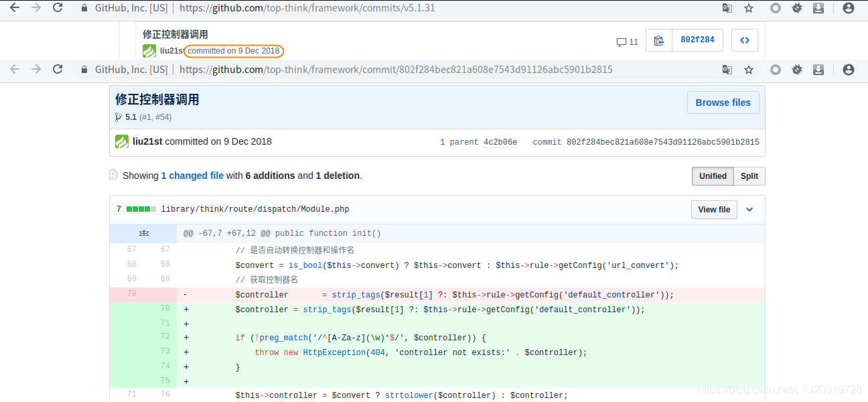Open the grey circle extension on the commits/v5.1.31 toolbar

pos(775,8)
